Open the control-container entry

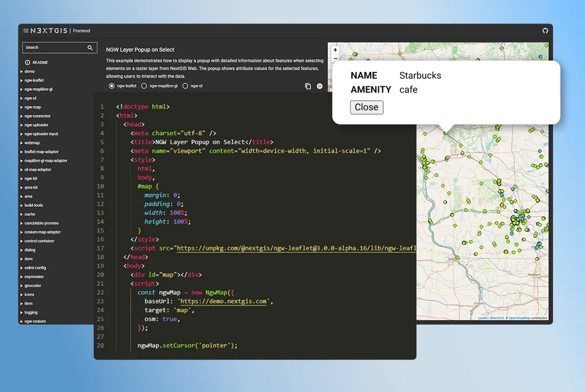pos(39,241)
